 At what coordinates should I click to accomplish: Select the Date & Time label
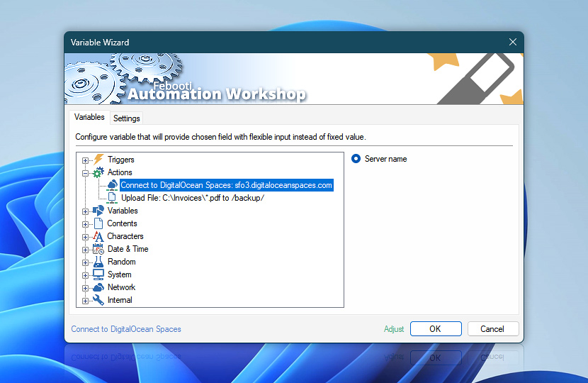pyautogui.click(x=128, y=249)
